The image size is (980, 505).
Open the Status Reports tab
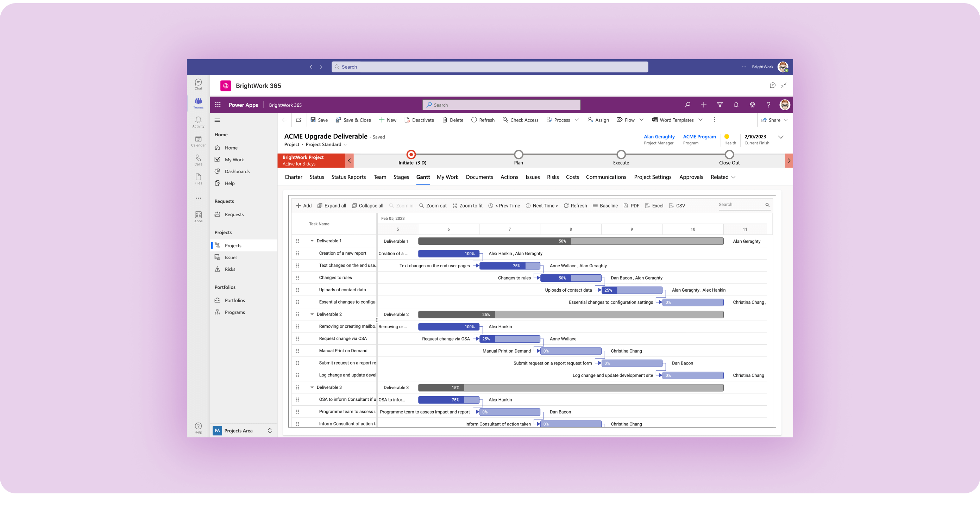pos(348,177)
